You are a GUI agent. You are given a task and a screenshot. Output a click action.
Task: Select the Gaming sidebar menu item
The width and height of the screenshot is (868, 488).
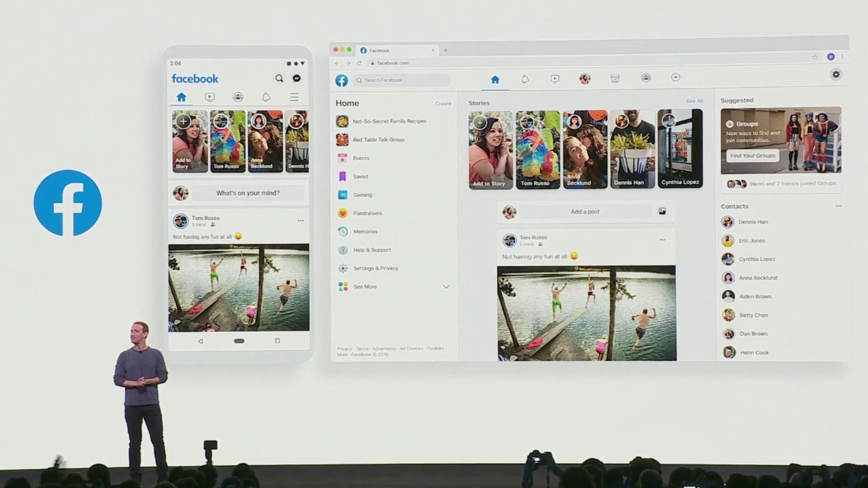pos(363,194)
